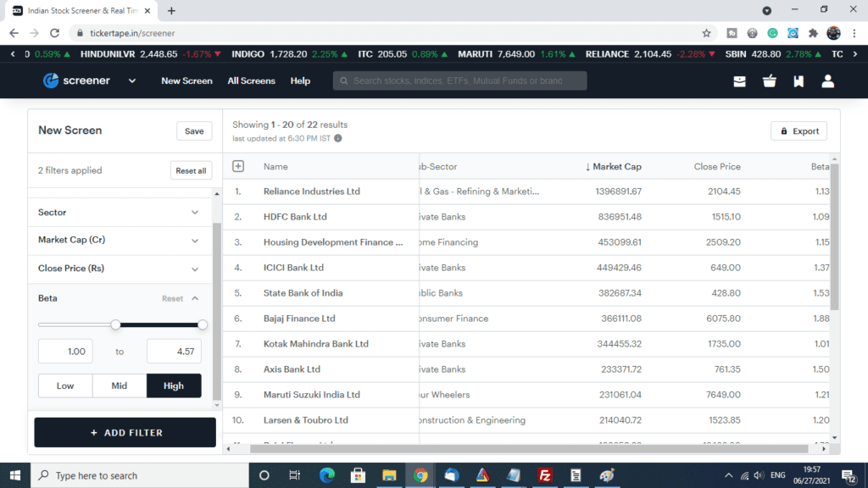Click the ADD FILTER button

click(x=125, y=433)
